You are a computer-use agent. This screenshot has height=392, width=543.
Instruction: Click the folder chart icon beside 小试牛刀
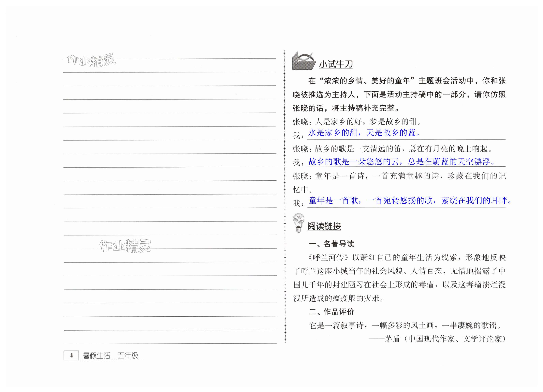point(303,61)
